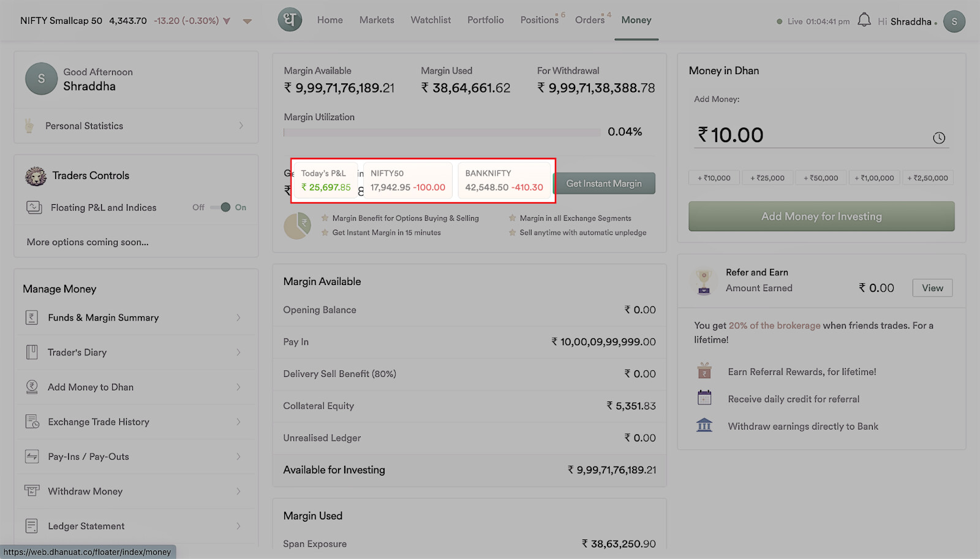Expand Exchange Trade History chevron

[x=238, y=422]
